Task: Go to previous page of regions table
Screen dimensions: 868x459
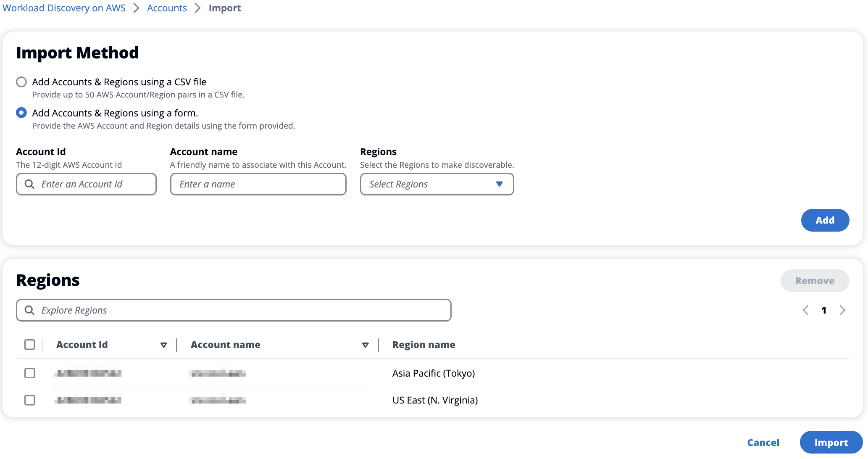Action: point(805,310)
